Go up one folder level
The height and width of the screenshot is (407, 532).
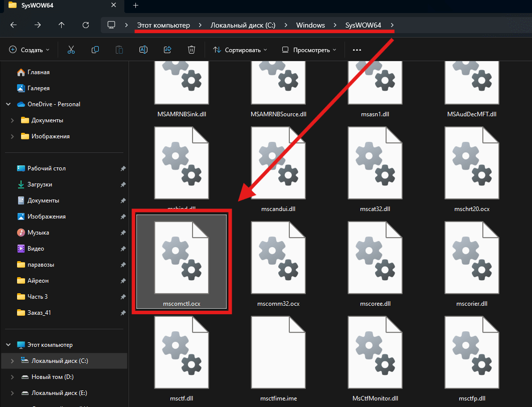point(61,25)
